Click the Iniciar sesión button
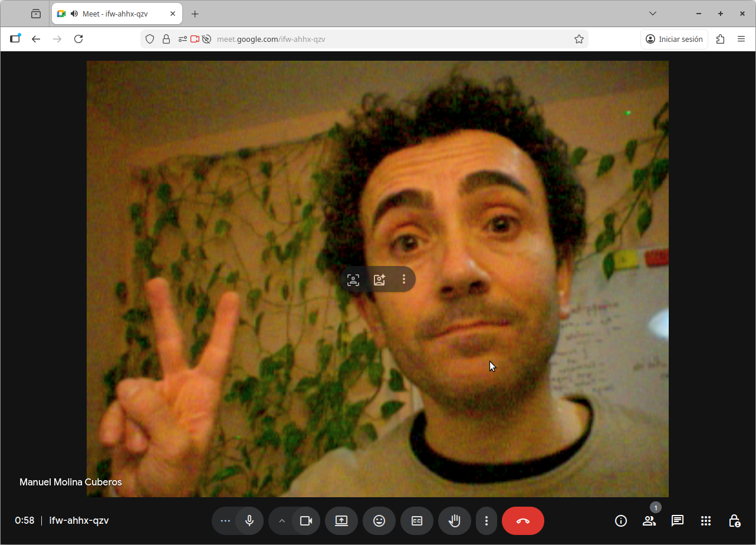Image resolution: width=756 pixels, height=545 pixels. [x=674, y=39]
